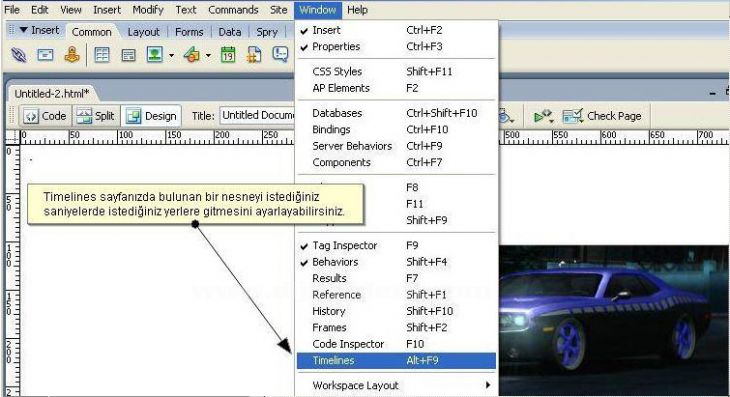Choose Reference from Window menu
Image resolution: width=730 pixels, height=397 pixels.
[x=396, y=295]
